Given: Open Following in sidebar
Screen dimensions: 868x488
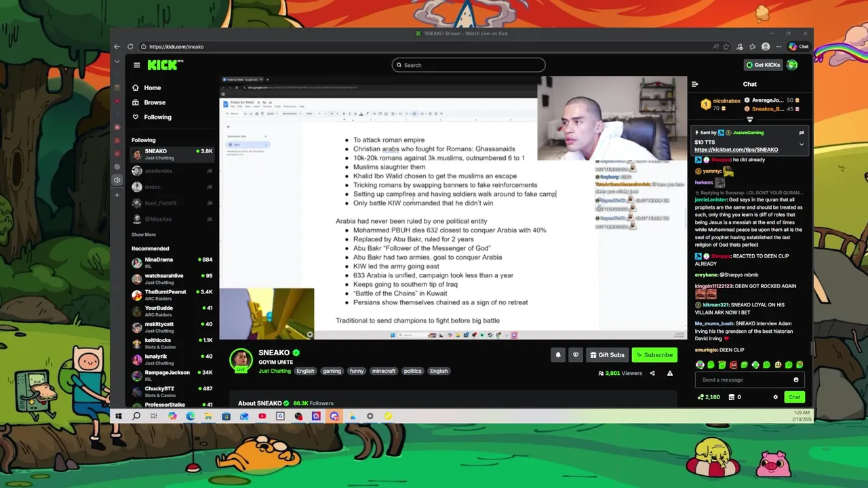Looking at the screenshot, I should (152, 117).
